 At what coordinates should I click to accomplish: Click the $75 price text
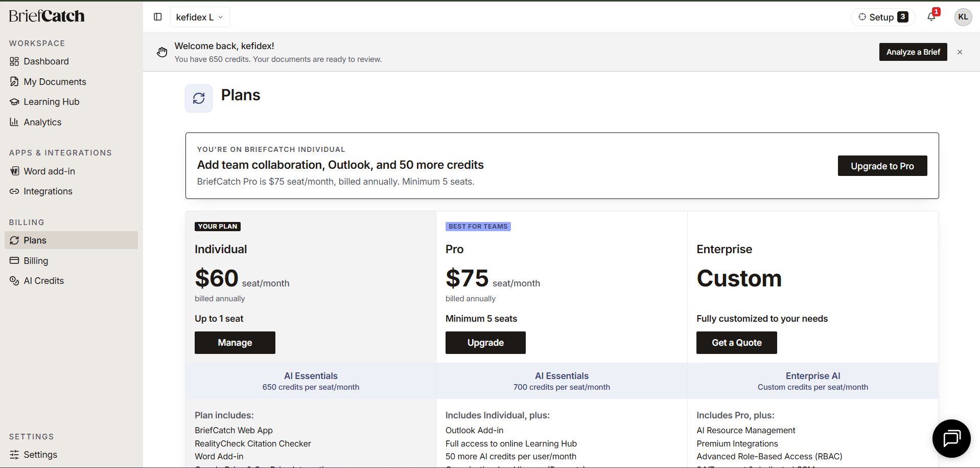[x=468, y=279]
